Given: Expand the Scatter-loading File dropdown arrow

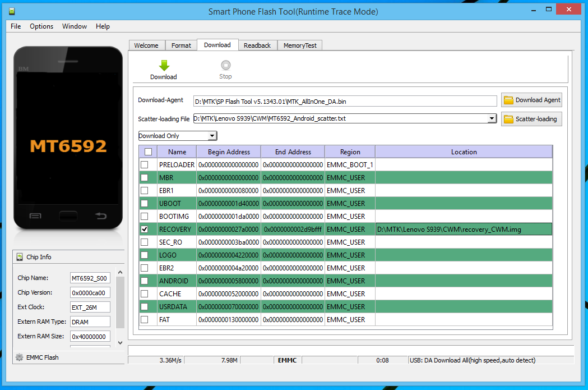Looking at the screenshot, I should coord(492,118).
